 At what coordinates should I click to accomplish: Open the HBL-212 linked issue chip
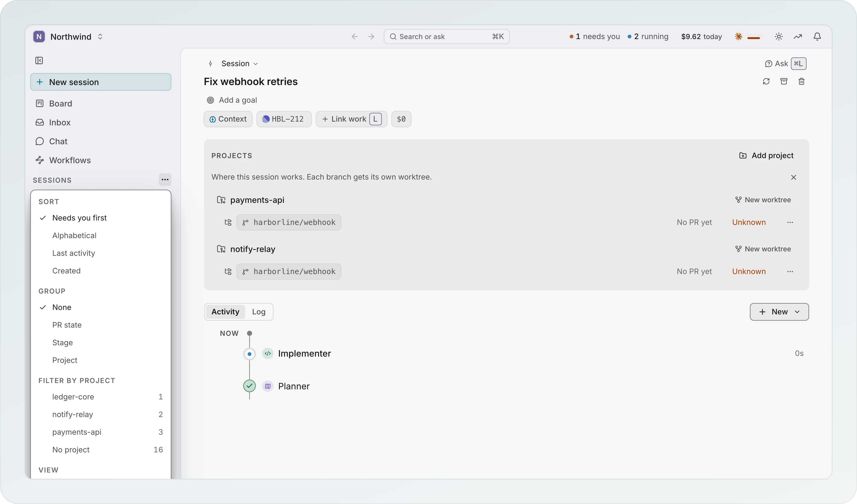[x=284, y=119]
